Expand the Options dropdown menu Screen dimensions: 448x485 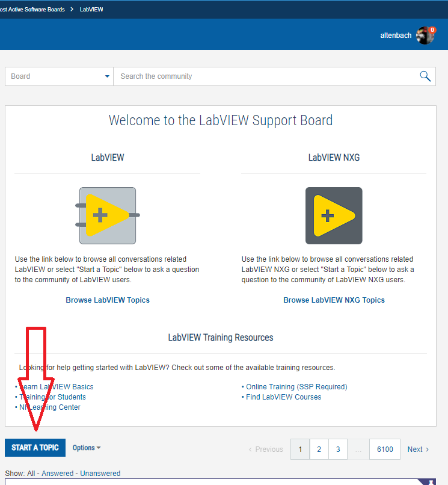(87, 448)
